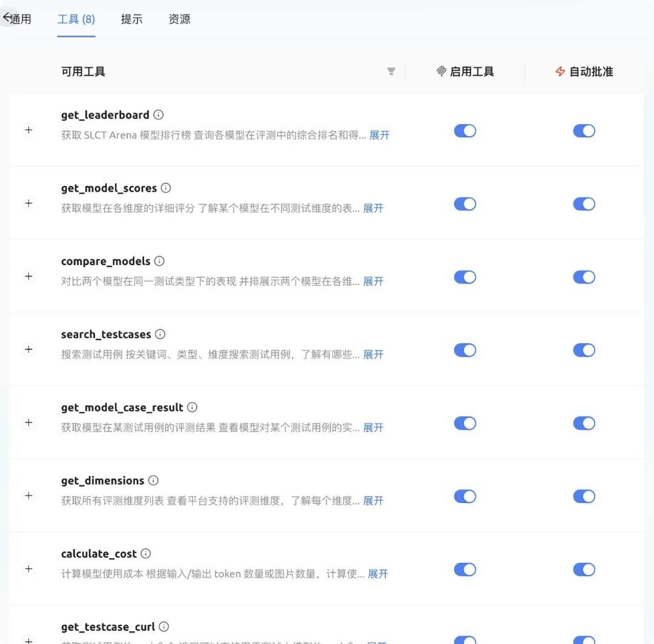This screenshot has height=644, width=654.
Task: Open the 资源 tab
Action: (179, 19)
